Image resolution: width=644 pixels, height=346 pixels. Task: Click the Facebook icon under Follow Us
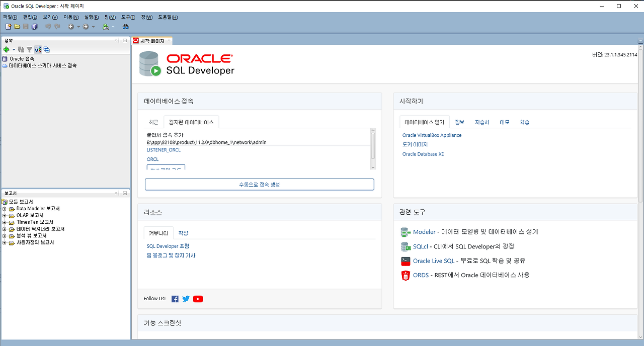pos(175,299)
